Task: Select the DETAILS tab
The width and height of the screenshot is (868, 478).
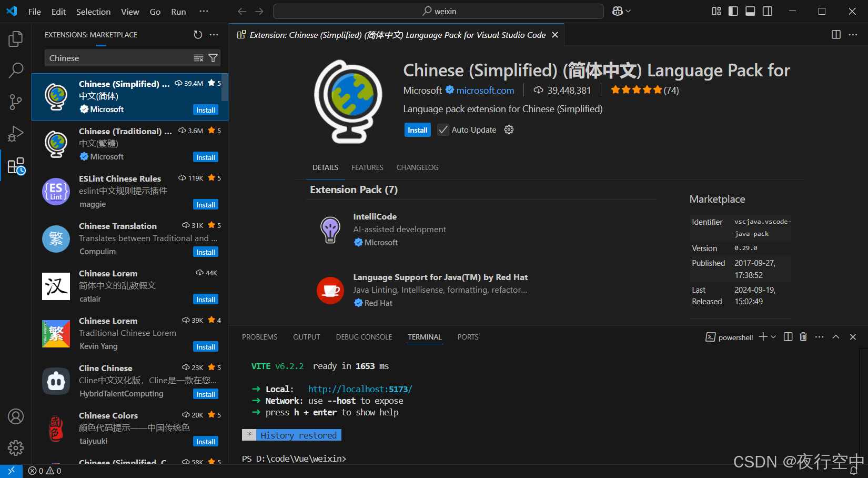Action: click(x=325, y=167)
